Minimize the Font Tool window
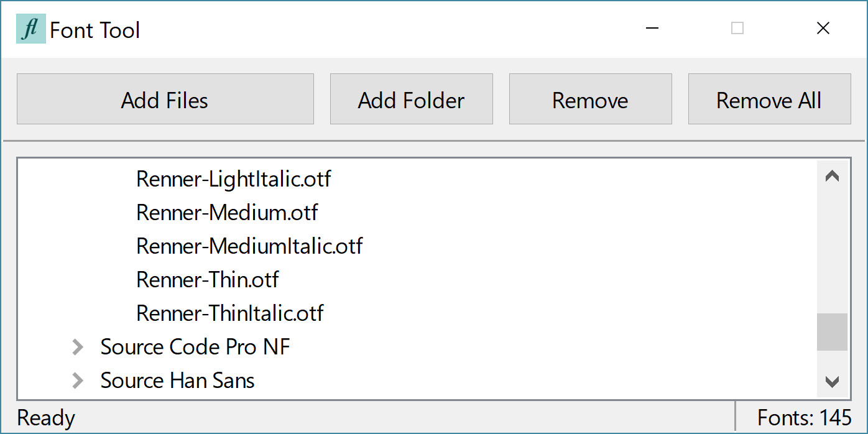 coord(652,29)
